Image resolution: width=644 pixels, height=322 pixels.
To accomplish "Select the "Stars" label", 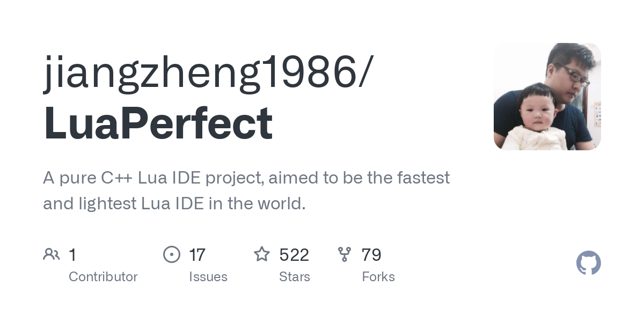I will (x=295, y=277).
